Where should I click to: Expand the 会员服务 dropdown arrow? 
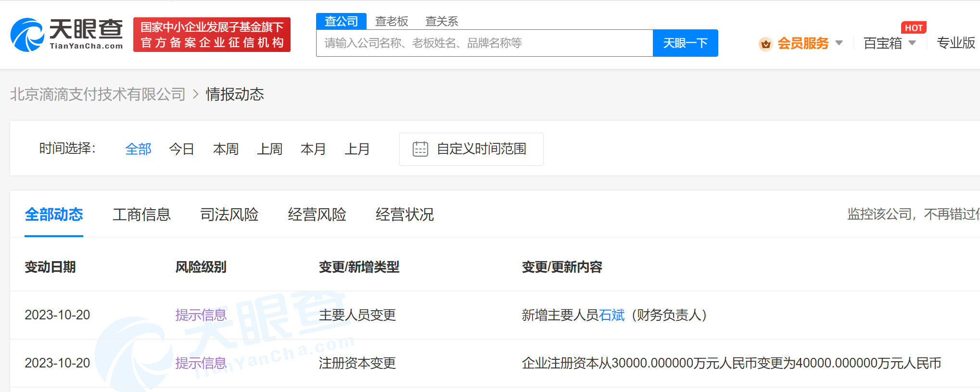click(x=839, y=43)
